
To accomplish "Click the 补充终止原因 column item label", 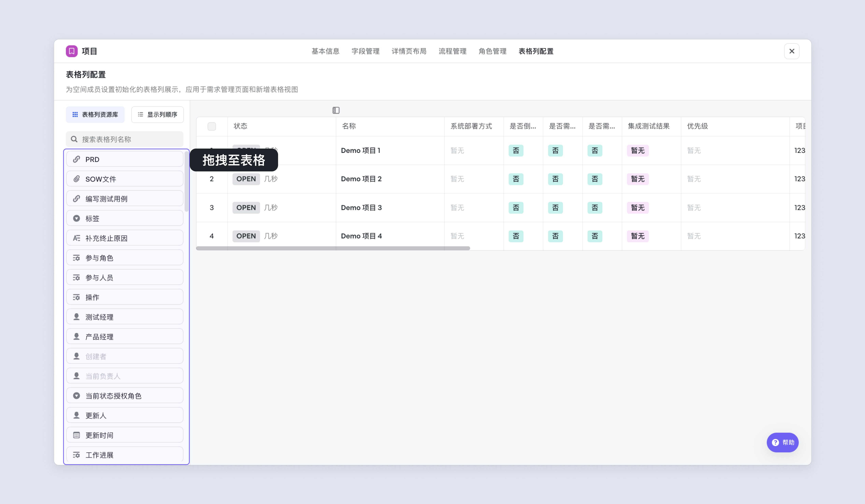I will (x=106, y=238).
